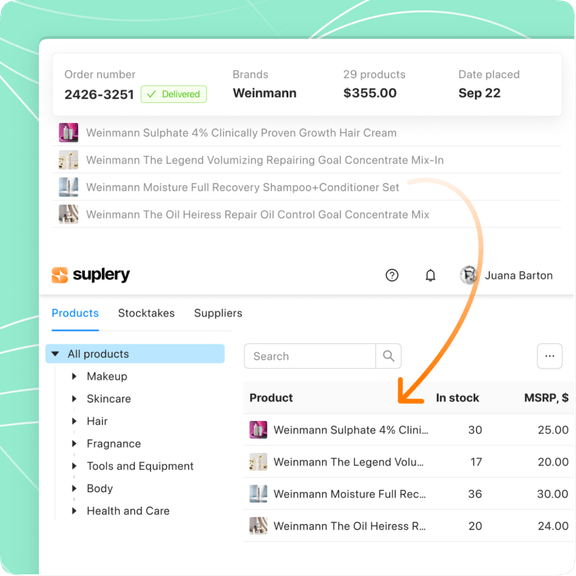
Task: Select the Tools and Equipment label
Action: [x=140, y=466]
